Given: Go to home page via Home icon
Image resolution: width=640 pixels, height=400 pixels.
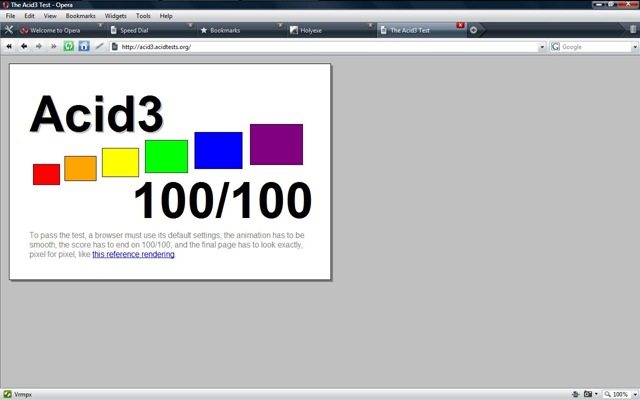Looking at the screenshot, I should tap(84, 46).
